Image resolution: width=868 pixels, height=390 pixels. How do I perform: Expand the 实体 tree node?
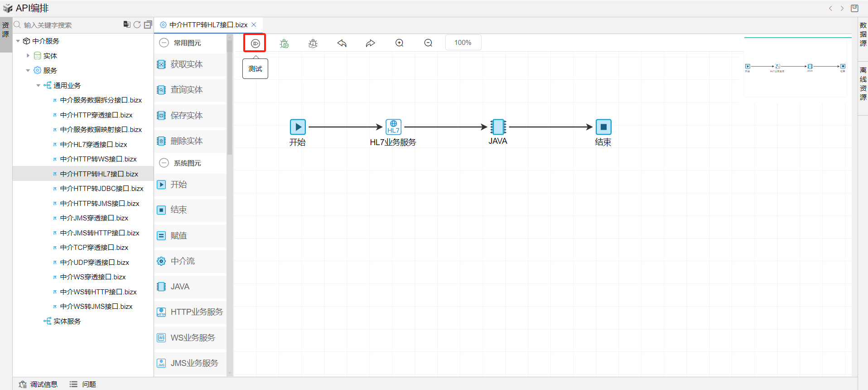pyautogui.click(x=28, y=56)
